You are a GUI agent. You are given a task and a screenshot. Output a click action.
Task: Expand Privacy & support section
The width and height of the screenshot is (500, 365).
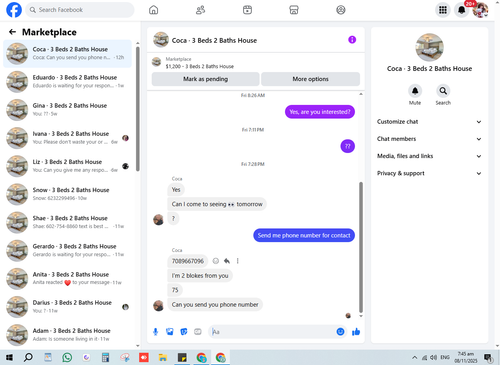pos(429,173)
